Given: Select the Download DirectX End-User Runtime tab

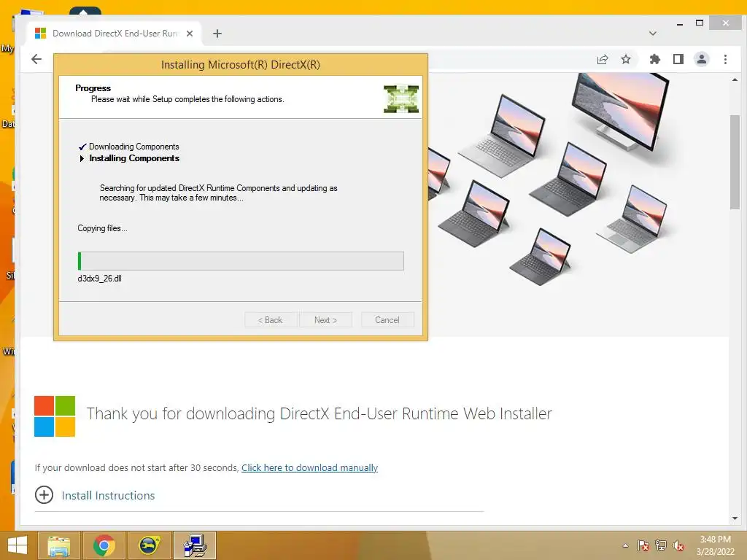Looking at the screenshot, I should pyautogui.click(x=115, y=34).
